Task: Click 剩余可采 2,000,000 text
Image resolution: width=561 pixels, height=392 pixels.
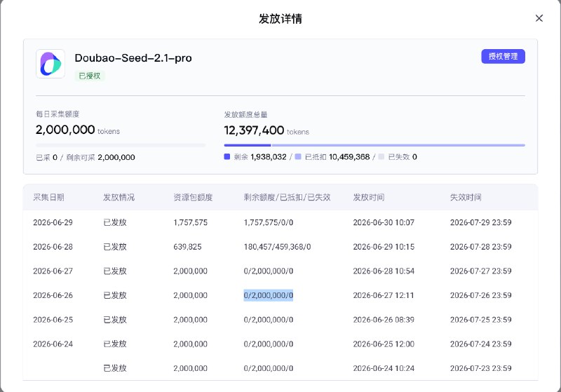Action: tap(100, 157)
